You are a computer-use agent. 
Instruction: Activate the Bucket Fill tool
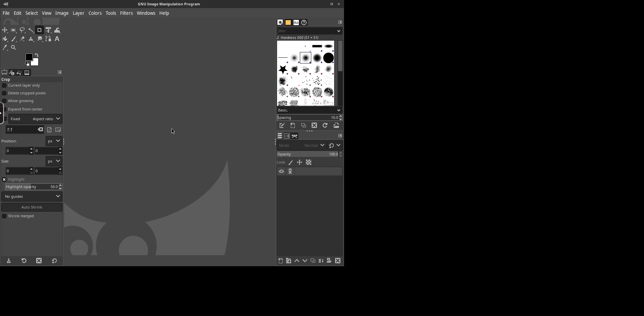coord(5,39)
